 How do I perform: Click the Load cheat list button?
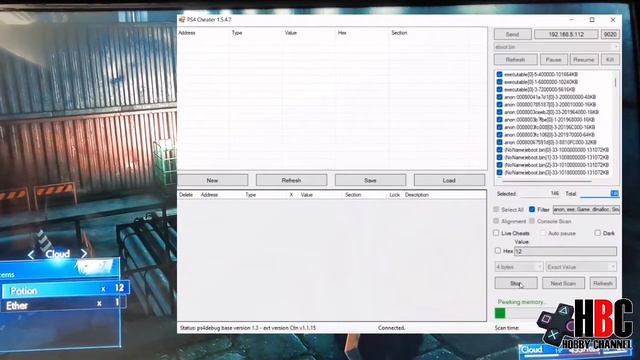click(x=449, y=180)
